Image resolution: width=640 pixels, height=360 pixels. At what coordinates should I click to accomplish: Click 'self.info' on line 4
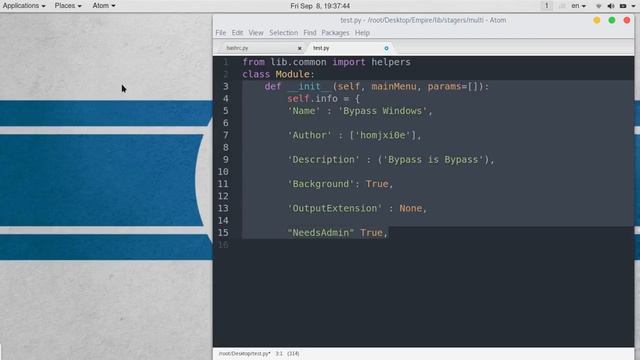pos(312,99)
